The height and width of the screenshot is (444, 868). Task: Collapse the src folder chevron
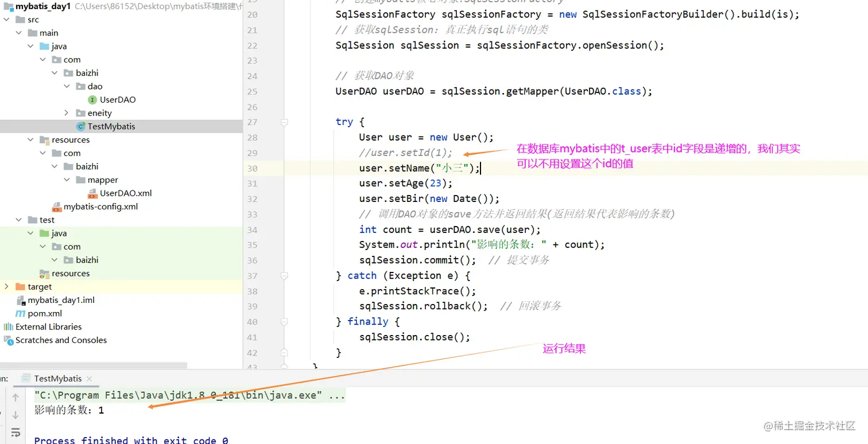click(x=7, y=20)
